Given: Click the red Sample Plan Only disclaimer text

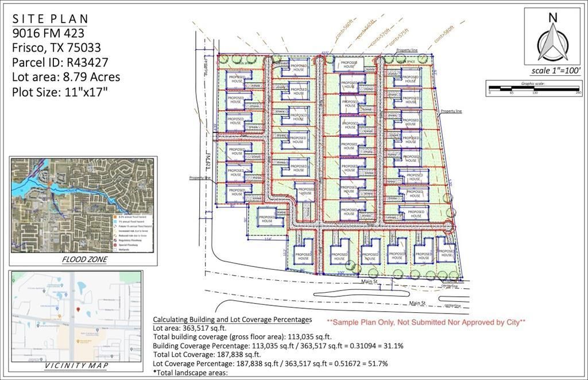Looking at the screenshot, I should (425, 322).
